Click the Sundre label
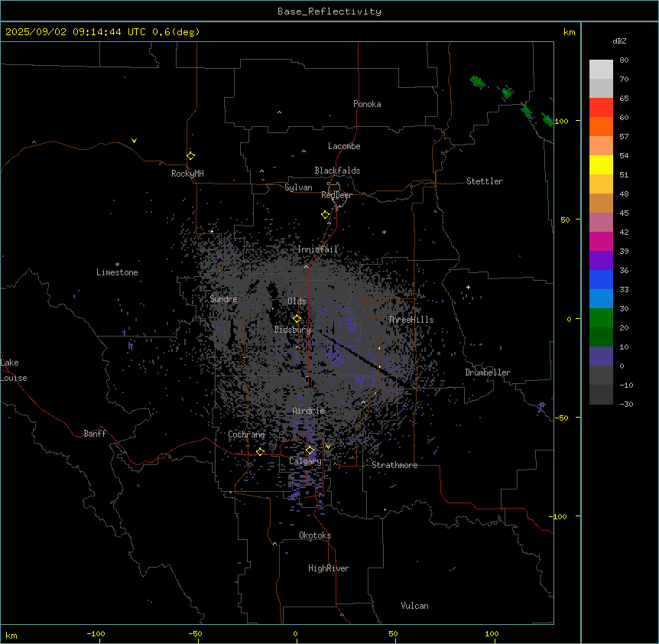The image size is (659, 644). point(223,299)
